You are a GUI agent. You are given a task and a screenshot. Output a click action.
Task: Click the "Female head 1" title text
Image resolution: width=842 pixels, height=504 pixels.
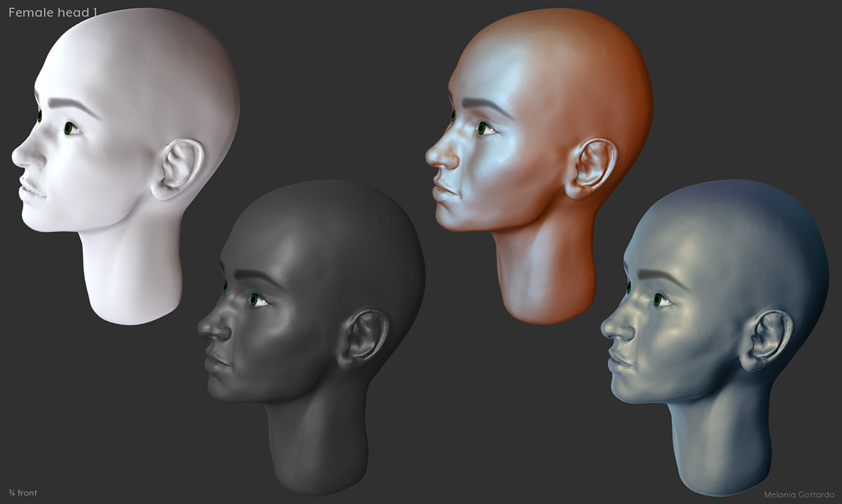click(53, 12)
